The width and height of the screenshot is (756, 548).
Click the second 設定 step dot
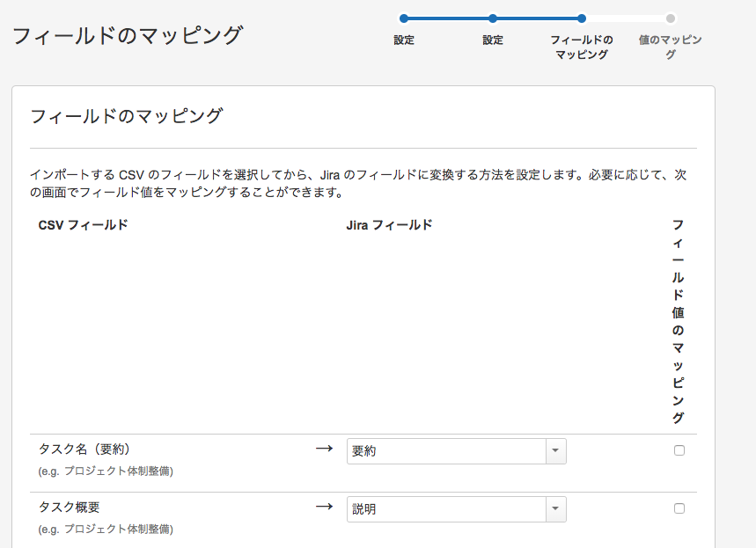click(x=493, y=18)
